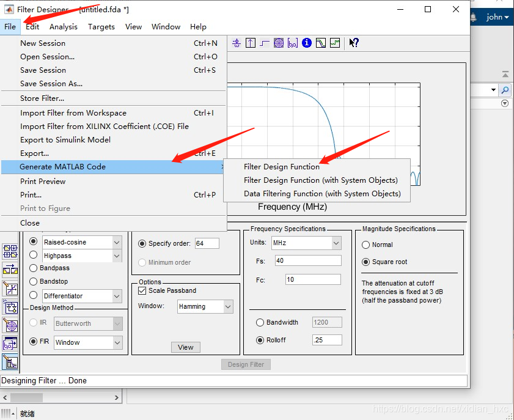
Task: Select Filter Design Function (with System Objects)
Action: (321, 180)
